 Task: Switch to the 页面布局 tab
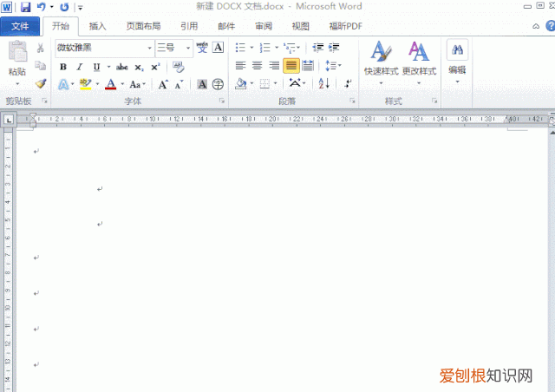coord(143,26)
